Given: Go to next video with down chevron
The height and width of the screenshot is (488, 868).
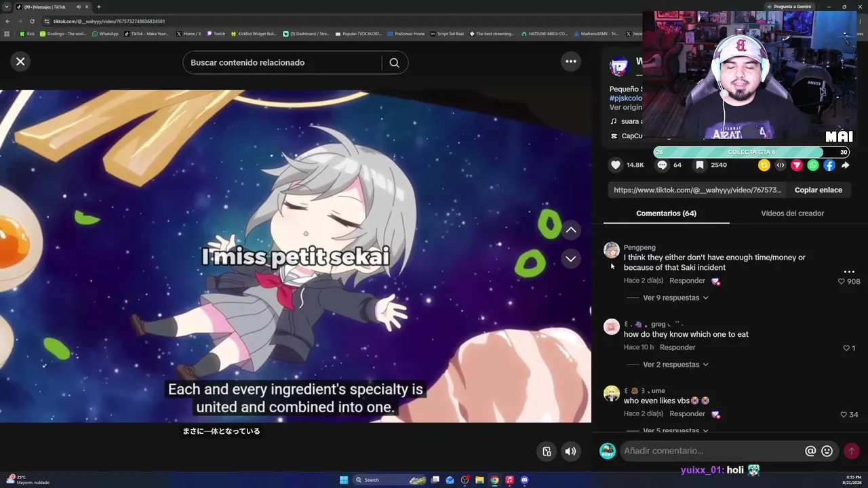Looking at the screenshot, I should pyautogui.click(x=571, y=258).
